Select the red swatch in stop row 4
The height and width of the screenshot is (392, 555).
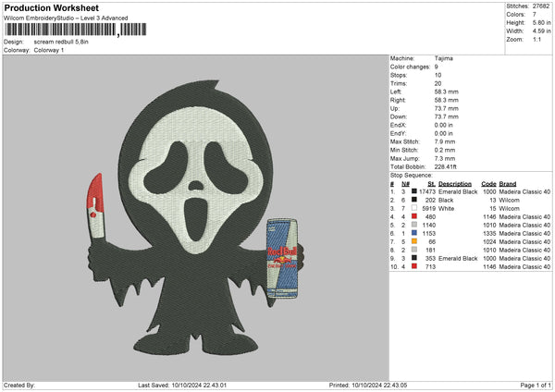click(414, 216)
